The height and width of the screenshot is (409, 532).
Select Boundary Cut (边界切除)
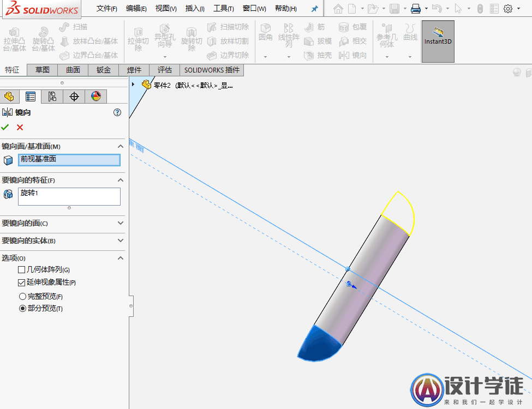pyautogui.click(x=228, y=55)
